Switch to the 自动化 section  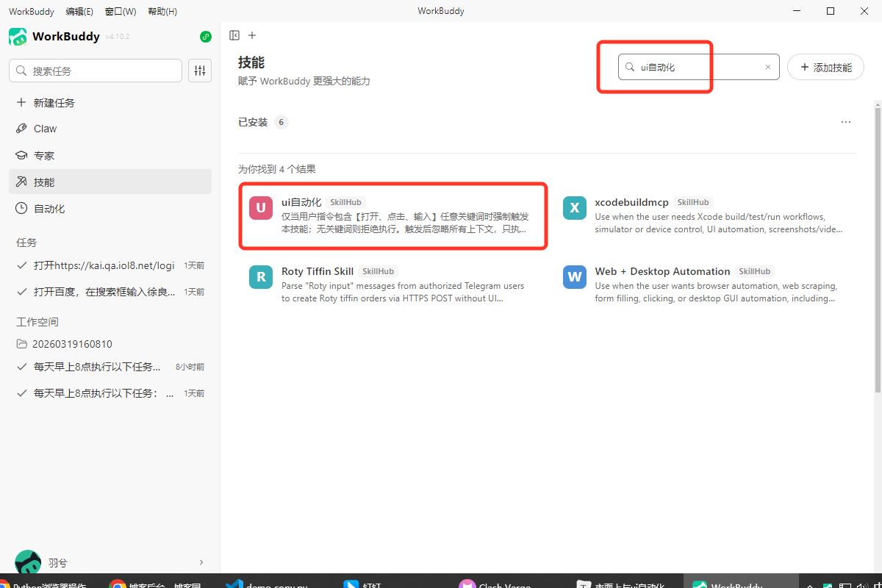tap(110, 209)
